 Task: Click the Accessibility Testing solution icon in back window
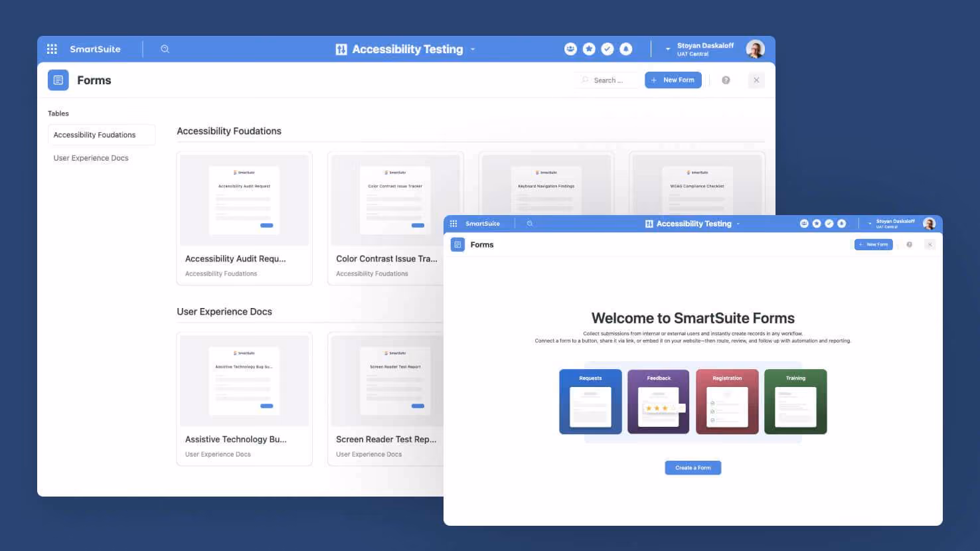pyautogui.click(x=341, y=49)
